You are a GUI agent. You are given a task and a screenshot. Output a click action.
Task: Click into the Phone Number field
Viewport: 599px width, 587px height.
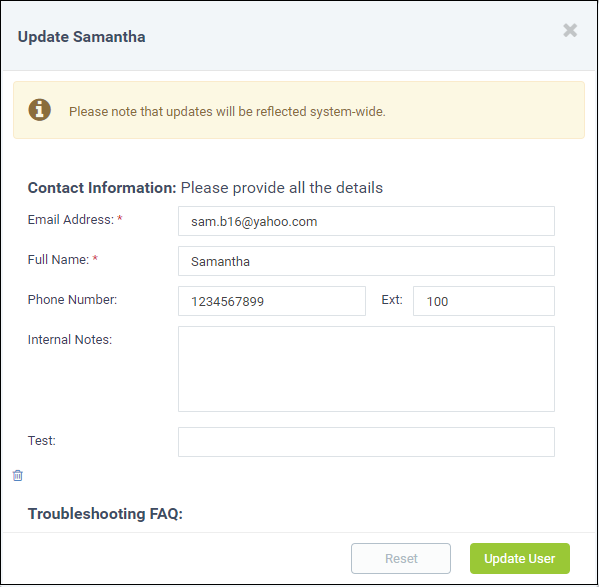(x=272, y=301)
